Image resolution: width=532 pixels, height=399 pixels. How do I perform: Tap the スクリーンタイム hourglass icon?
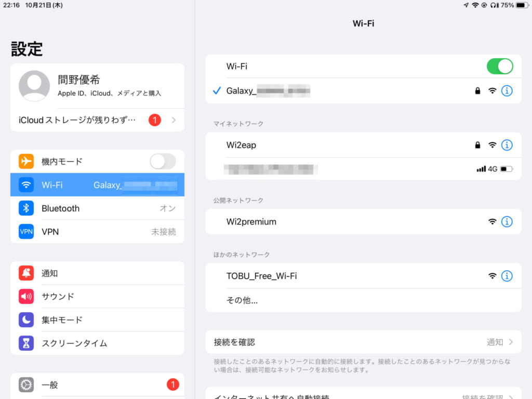[26, 343]
